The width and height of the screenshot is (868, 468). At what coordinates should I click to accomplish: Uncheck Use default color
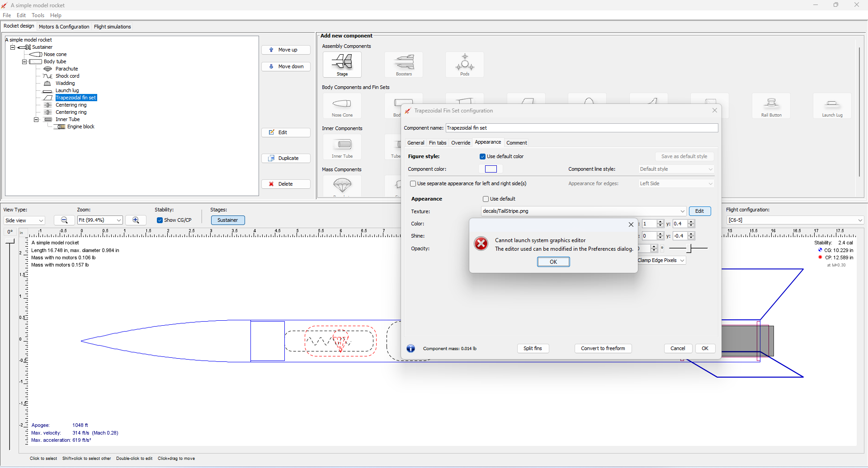click(x=483, y=156)
